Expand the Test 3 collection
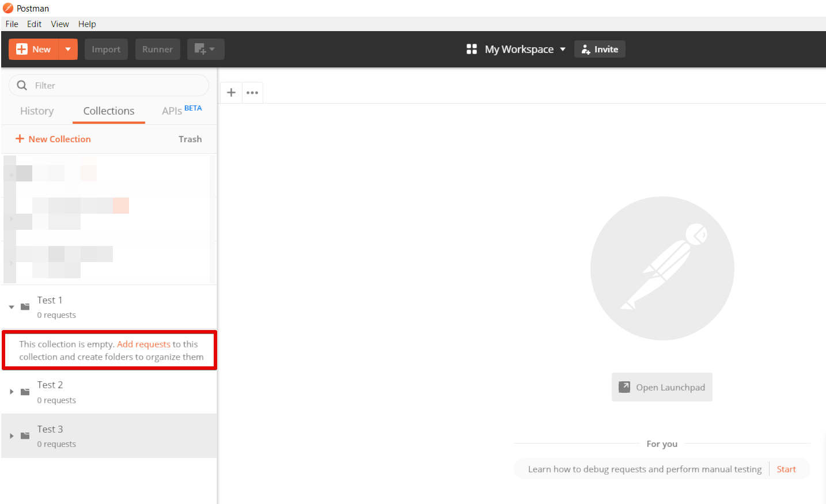 (12, 436)
